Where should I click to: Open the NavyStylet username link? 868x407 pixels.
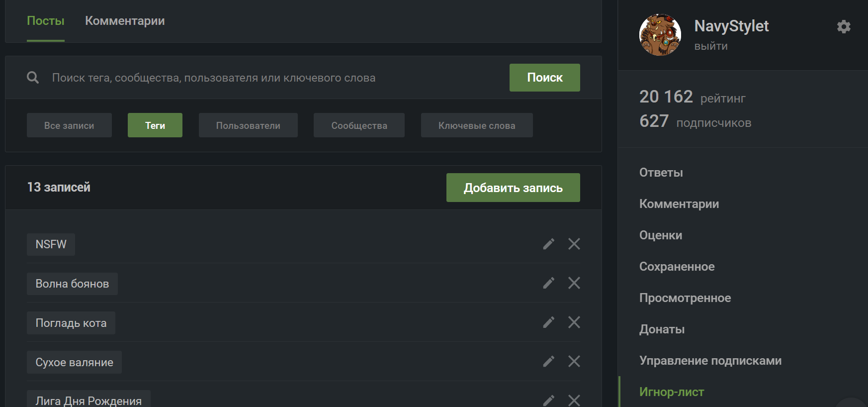point(731,26)
